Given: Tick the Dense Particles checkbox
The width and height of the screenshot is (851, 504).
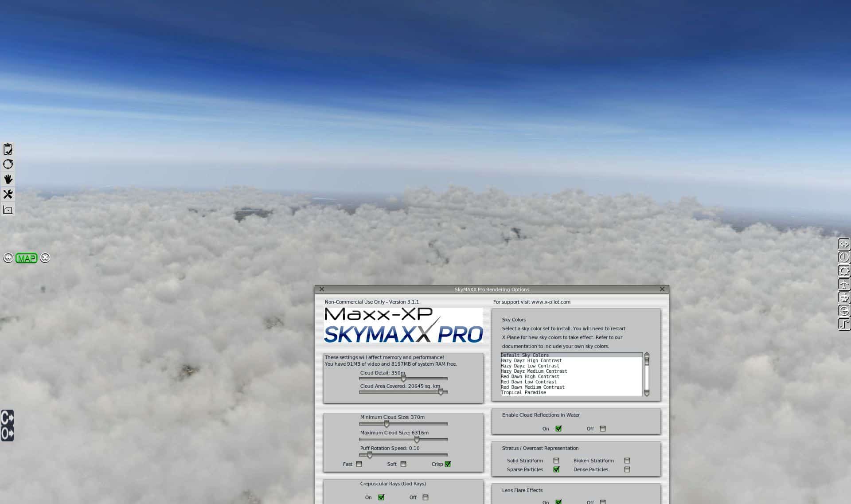Looking at the screenshot, I should click(627, 469).
